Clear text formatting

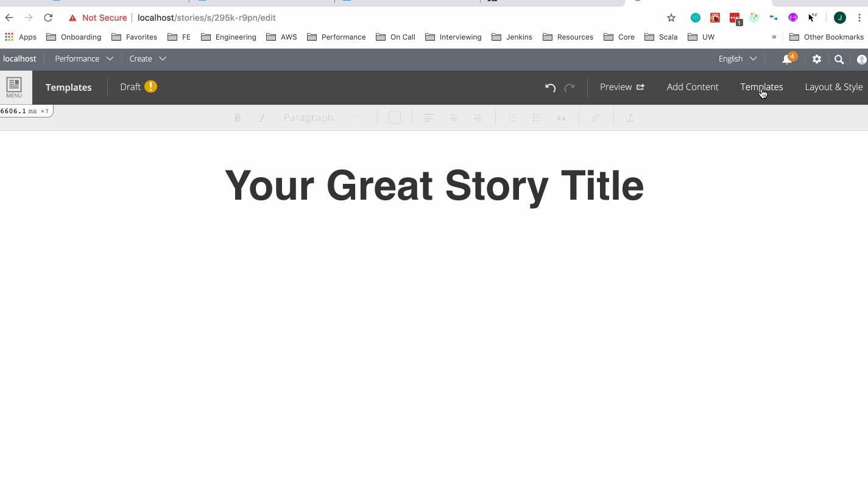point(630,117)
